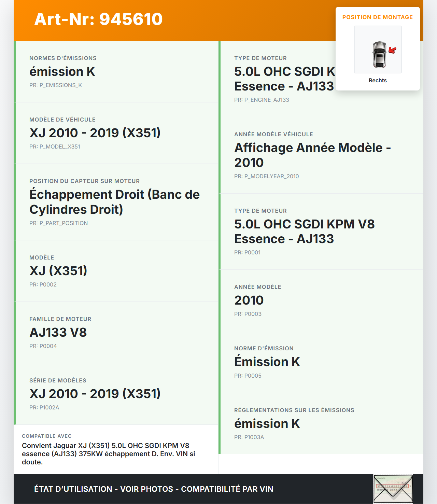Click 'Échappement Droit (Banc de Cylindres Droit)'
The width and height of the screenshot is (437, 504).
[x=115, y=202]
